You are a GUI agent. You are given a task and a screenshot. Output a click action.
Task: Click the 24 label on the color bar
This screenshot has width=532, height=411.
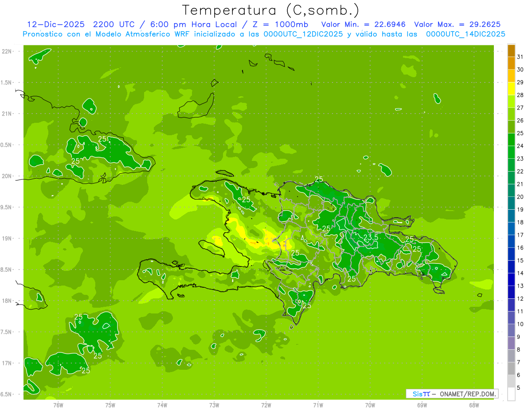(520, 146)
